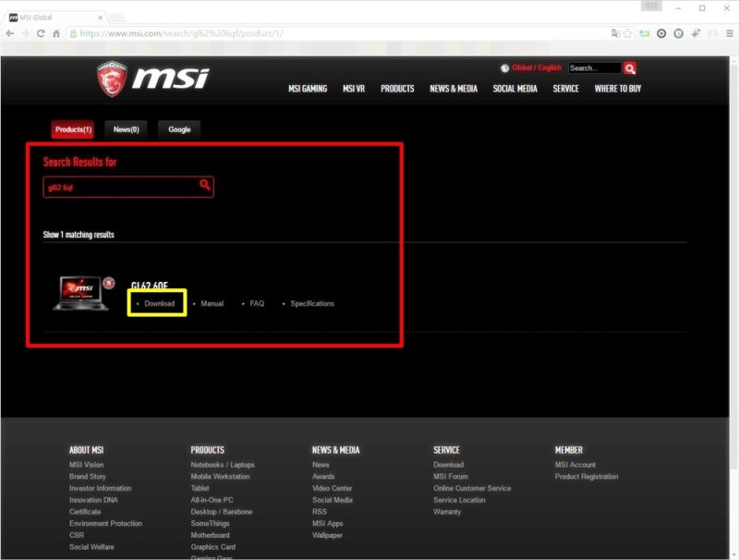Open Investor Information footer link

point(101,488)
